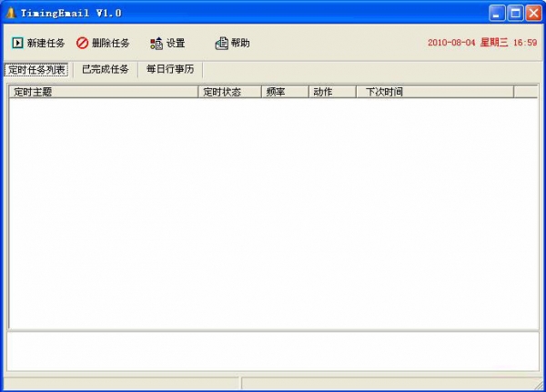Click the 帮助 label text

pyautogui.click(x=240, y=43)
